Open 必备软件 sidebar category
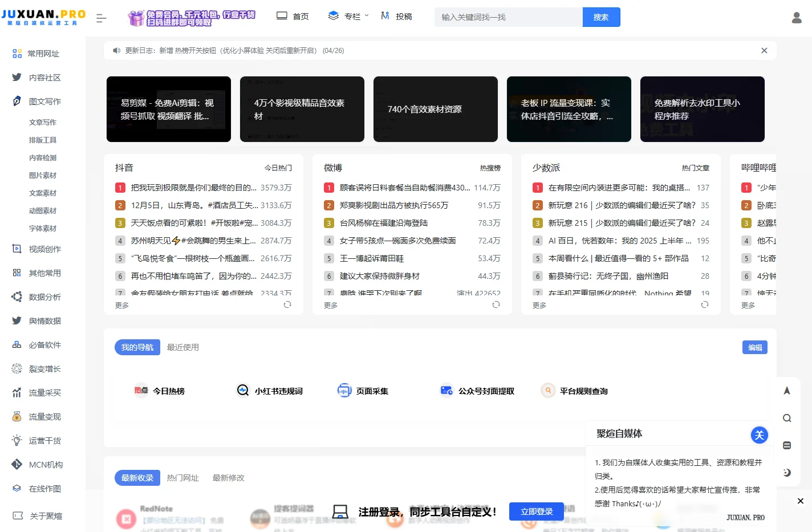This screenshot has height=532, width=812. [x=43, y=345]
